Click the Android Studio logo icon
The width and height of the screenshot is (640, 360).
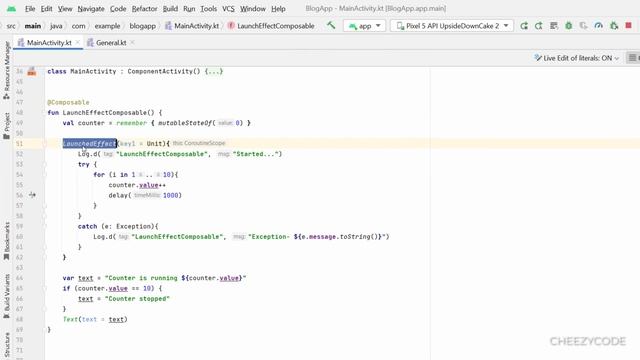click(11, 8)
